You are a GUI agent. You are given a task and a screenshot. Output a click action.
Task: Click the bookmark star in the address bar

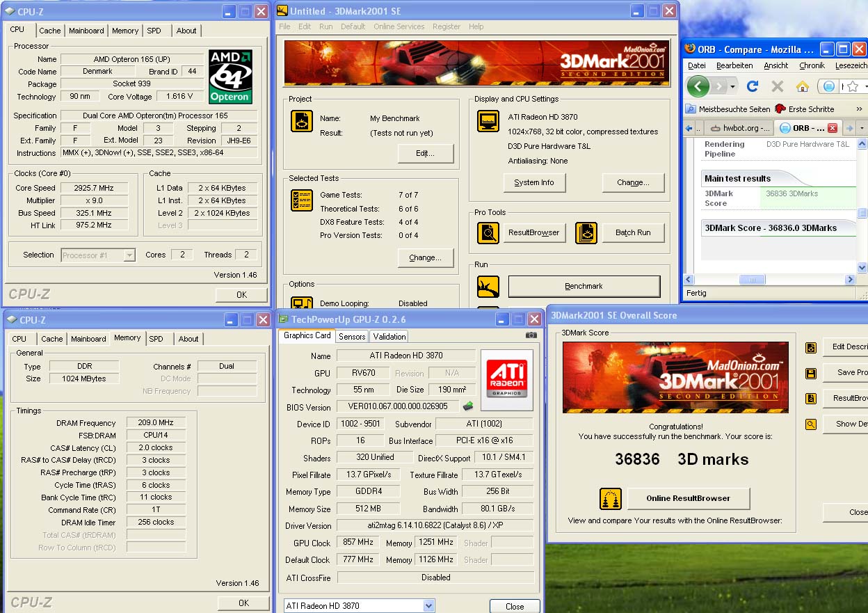853,86
